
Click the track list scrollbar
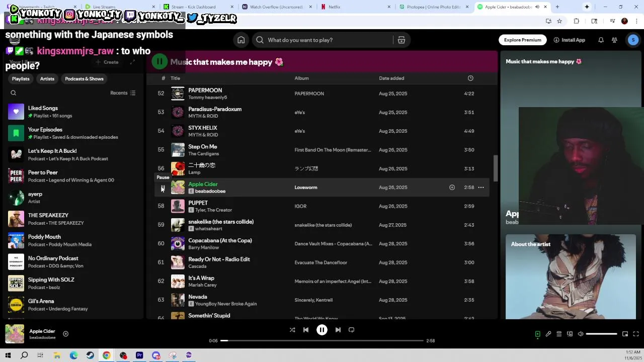click(496, 168)
